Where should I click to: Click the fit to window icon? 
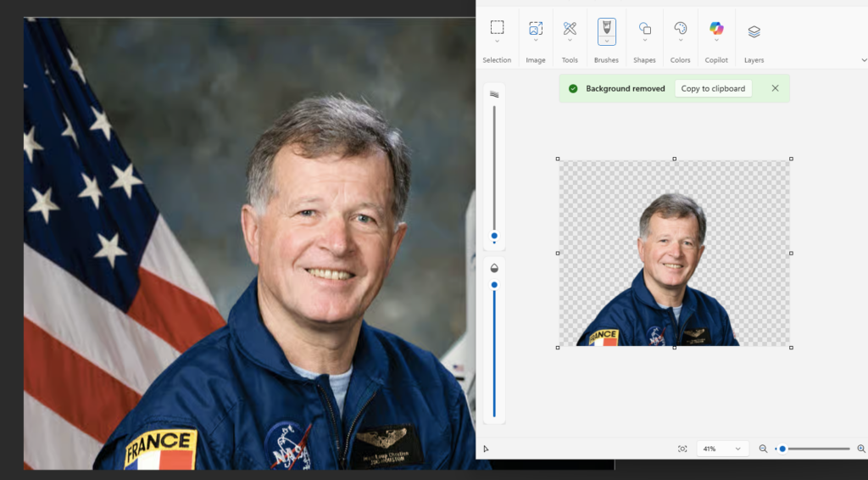pyautogui.click(x=682, y=449)
